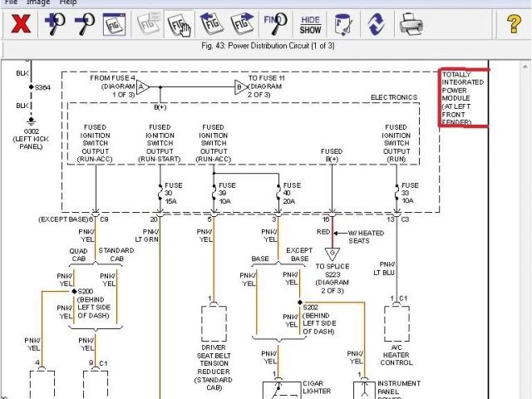The width and height of the screenshot is (532, 399).
Task: Open the Image menu
Action: click(38, 2)
